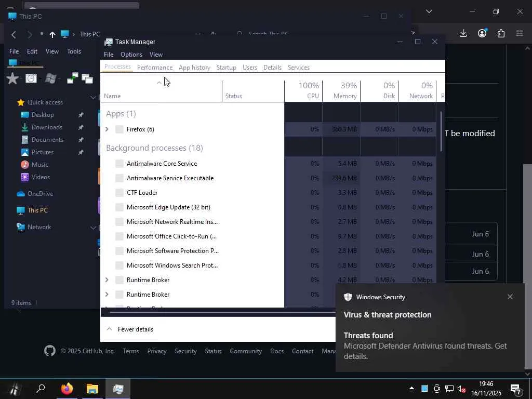Click the network tray icon

[449, 389]
